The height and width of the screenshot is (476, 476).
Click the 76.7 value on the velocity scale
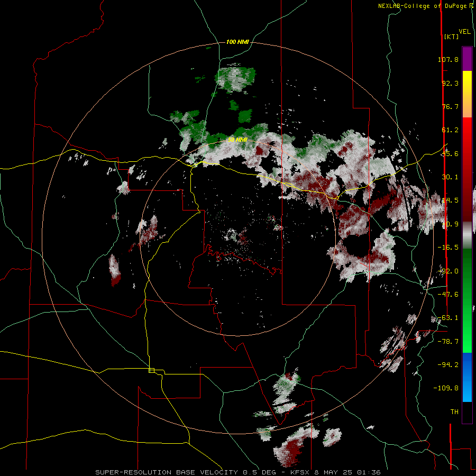point(450,106)
